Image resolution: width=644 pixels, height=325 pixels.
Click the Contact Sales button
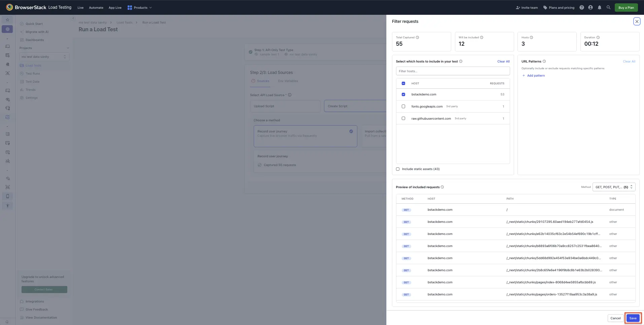44,289
